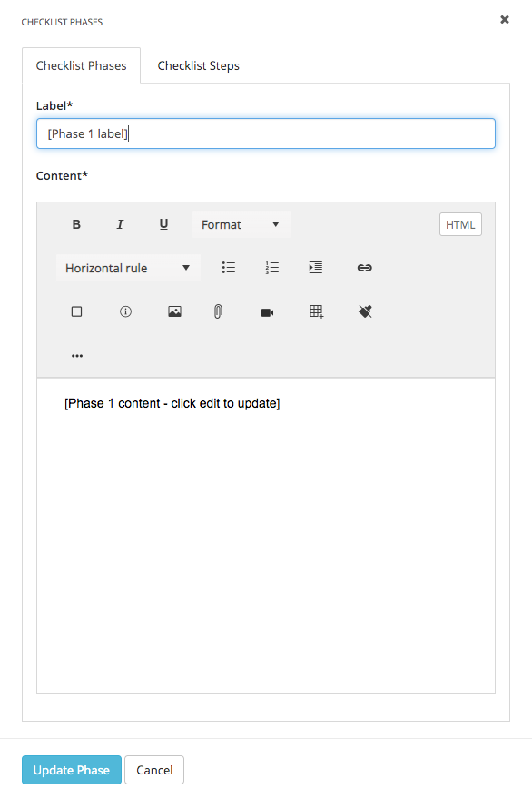
Task: Open the Horizontal rule dropdown
Action: [127, 268]
